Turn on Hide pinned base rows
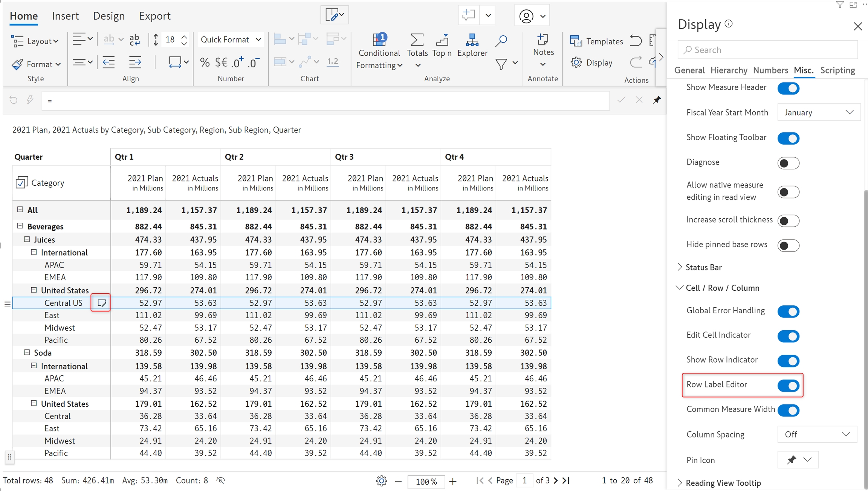Screen dimensions: 868x491 [x=788, y=245]
